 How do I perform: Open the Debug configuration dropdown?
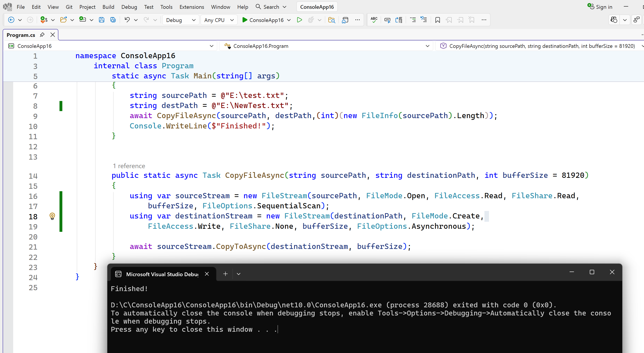click(x=180, y=20)
